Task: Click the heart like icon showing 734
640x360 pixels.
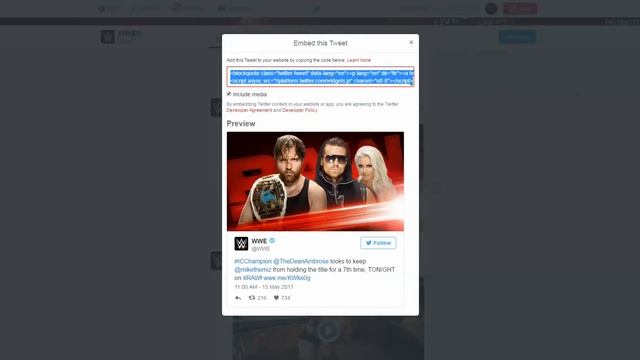Action: pyautogui.click(x=276, y=298)
